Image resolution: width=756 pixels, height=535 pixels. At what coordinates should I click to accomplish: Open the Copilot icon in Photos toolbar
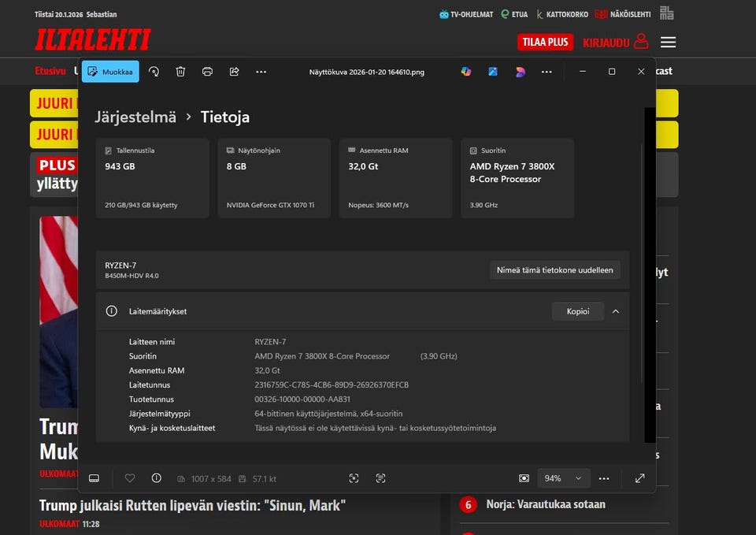click(x=466, y=72)
